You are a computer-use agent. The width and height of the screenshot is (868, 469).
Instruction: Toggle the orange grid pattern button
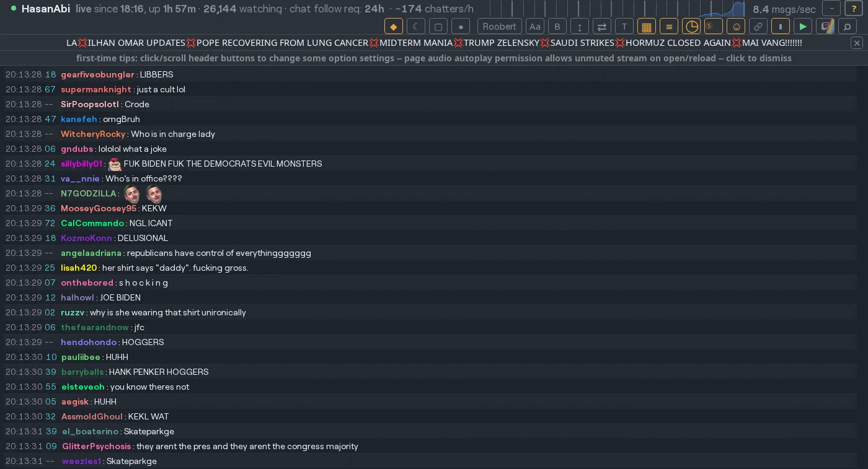[x=647, y=27]
